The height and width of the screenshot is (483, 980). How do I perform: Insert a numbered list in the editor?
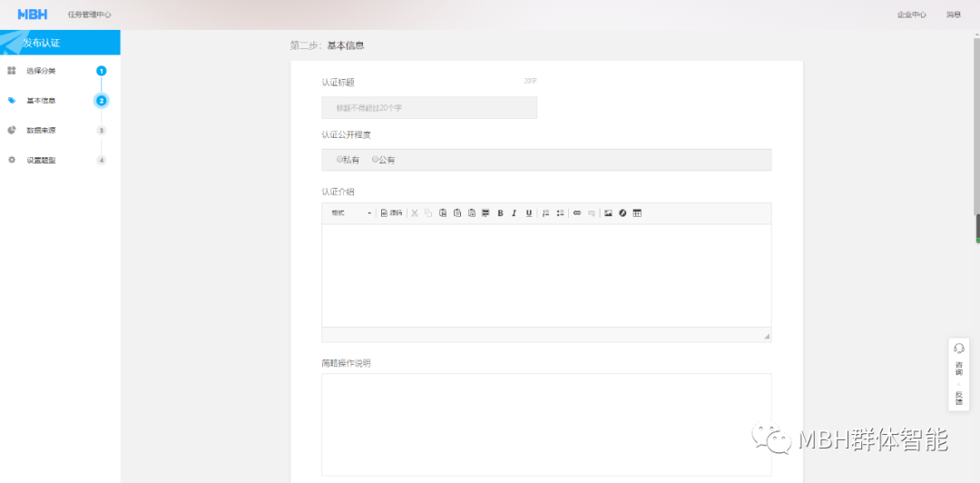(545, 213)
